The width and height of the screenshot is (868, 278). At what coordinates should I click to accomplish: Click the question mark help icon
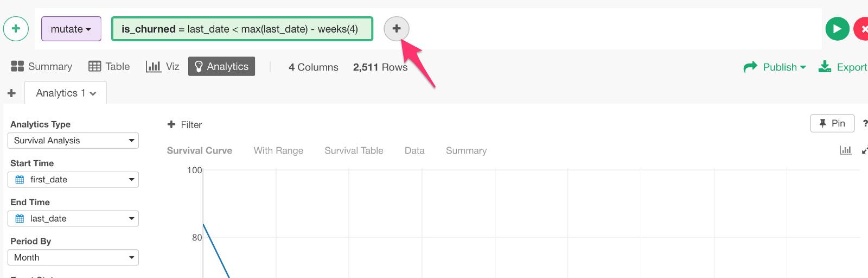pyautogui.click(x=865, y=124)
